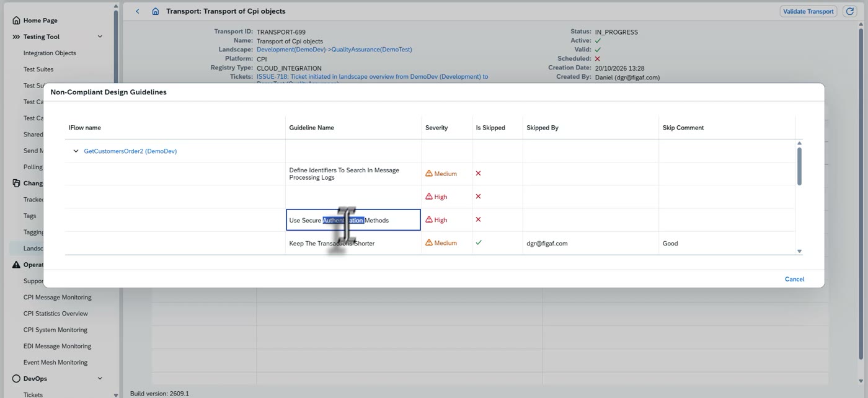Open Event Mesh Monitoring in sidebar
Viewport: 868px width, 398px height.
[x=55, y=363]
